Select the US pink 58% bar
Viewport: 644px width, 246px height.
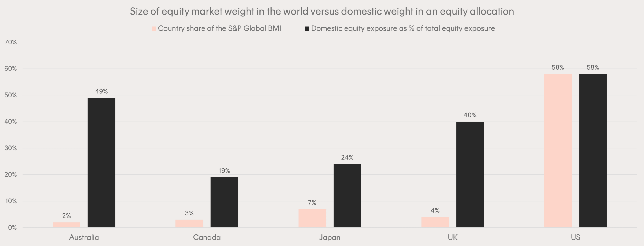pos(558,151)
